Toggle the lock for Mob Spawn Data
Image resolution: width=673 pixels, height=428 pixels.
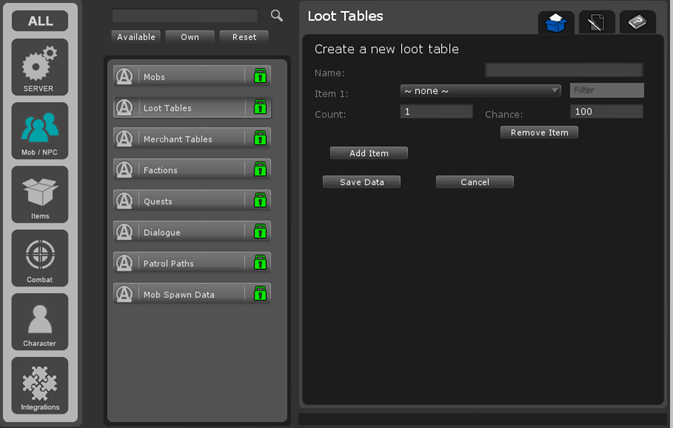[260, 294]
